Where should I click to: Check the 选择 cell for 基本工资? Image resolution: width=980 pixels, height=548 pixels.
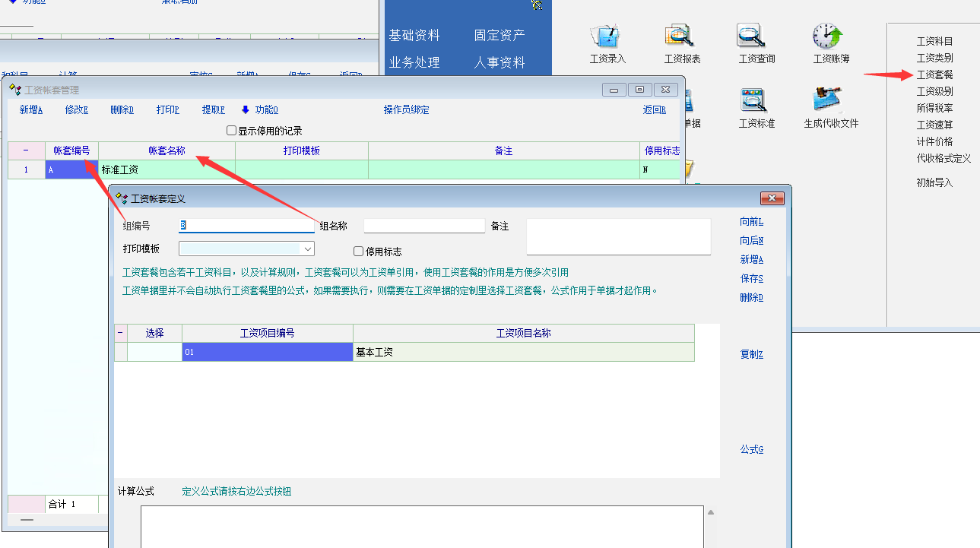pyautogui.click(x=154, y=352)
